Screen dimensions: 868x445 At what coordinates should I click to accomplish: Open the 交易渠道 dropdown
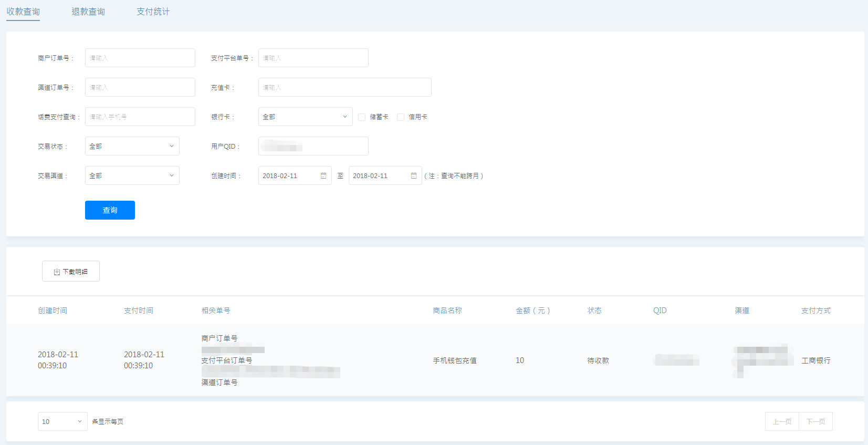click(132, 175)
